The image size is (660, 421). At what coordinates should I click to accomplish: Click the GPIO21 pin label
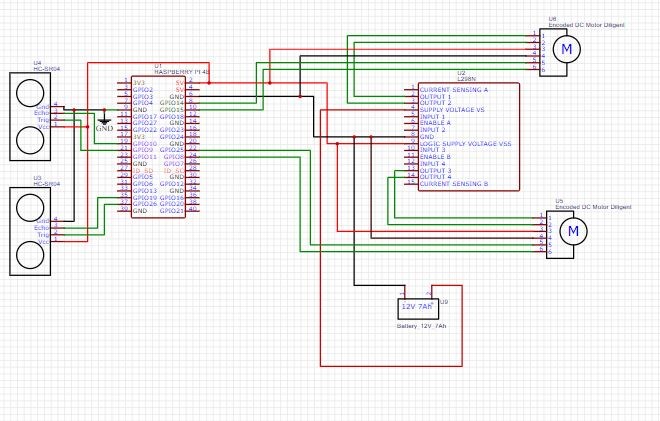[x=172, y=210]
